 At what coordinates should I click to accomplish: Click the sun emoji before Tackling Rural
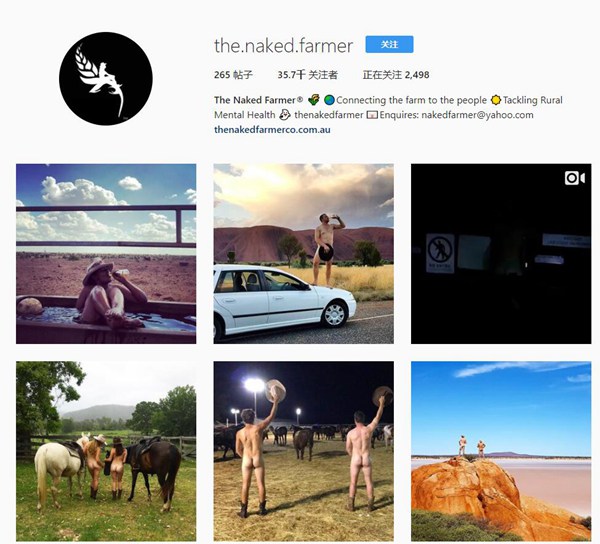(496, 100)
